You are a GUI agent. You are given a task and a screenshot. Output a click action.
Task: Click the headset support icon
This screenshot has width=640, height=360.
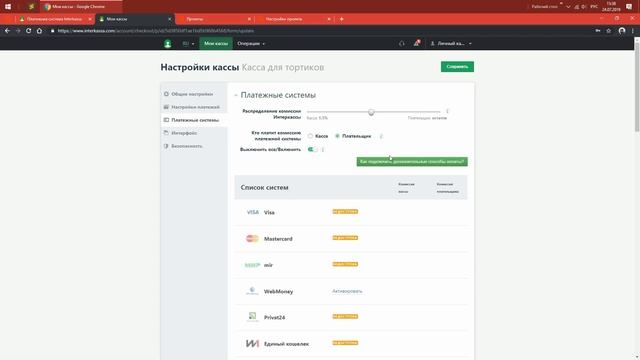[402, 43]
